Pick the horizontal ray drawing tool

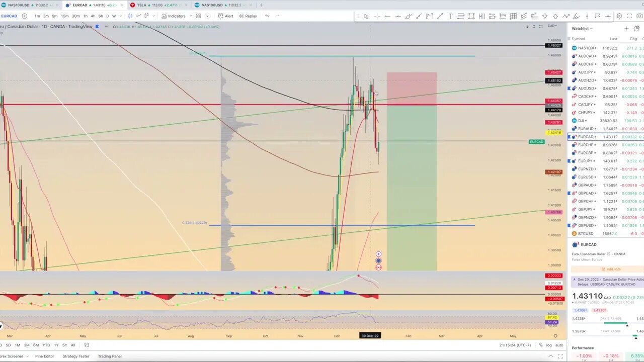point(387,16)
